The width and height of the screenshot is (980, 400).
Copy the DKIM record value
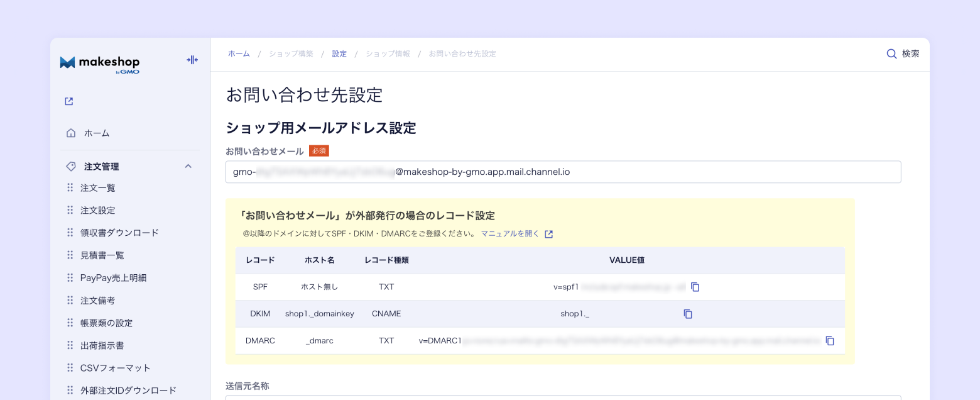(x=688, y=313)
